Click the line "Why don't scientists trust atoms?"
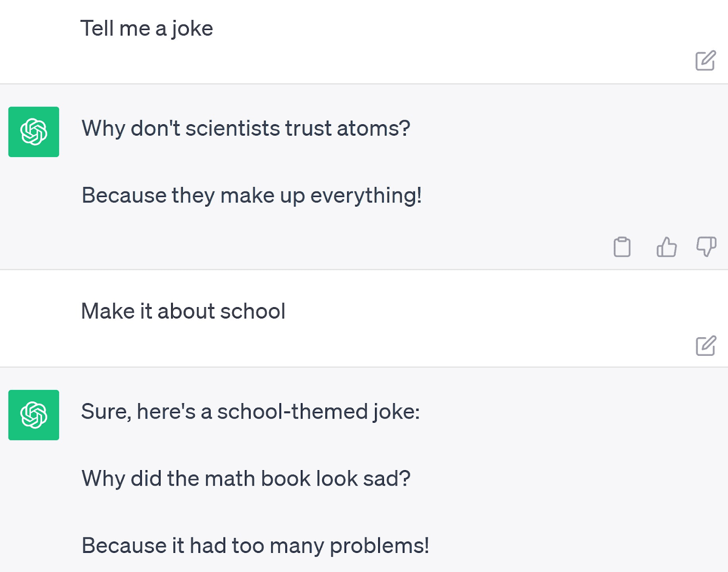Image resolution: width=728 pixels, height=572 pixels. 246,128
